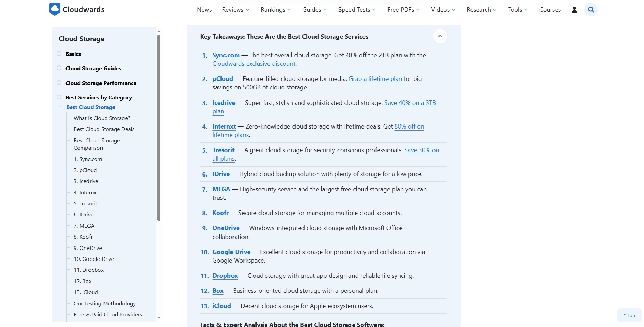Open the pCloud link in takeaways

pos(223,79)
